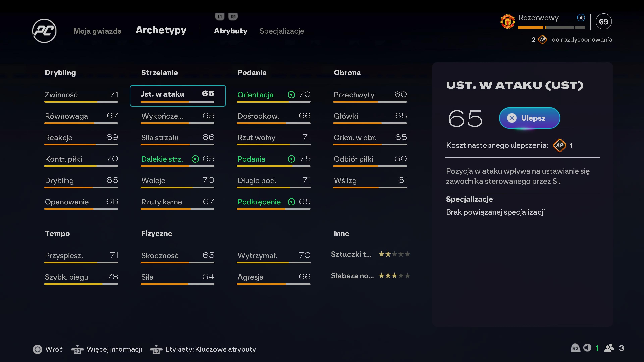The height and width of the screenshot is (362, 644).
Task: Select Skoczność 65 attribute
Action: [177, 257]
